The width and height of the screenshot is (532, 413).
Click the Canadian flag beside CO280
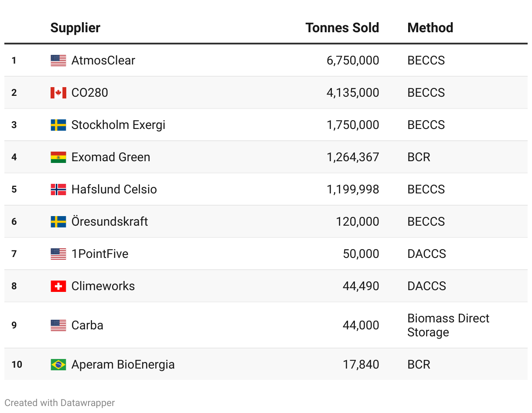(58, 93)
